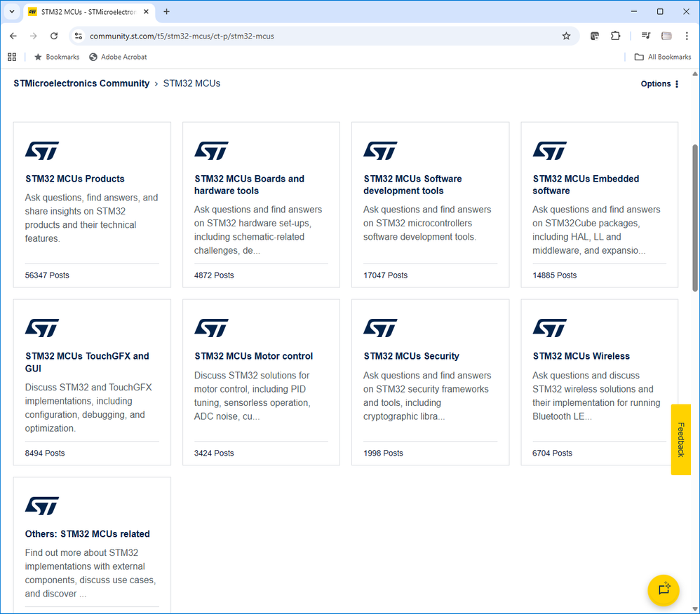Open the All Bookmarks folder
Image resolution: width=700 pixels, height=614 pixels.
click(x=663, y=57)
